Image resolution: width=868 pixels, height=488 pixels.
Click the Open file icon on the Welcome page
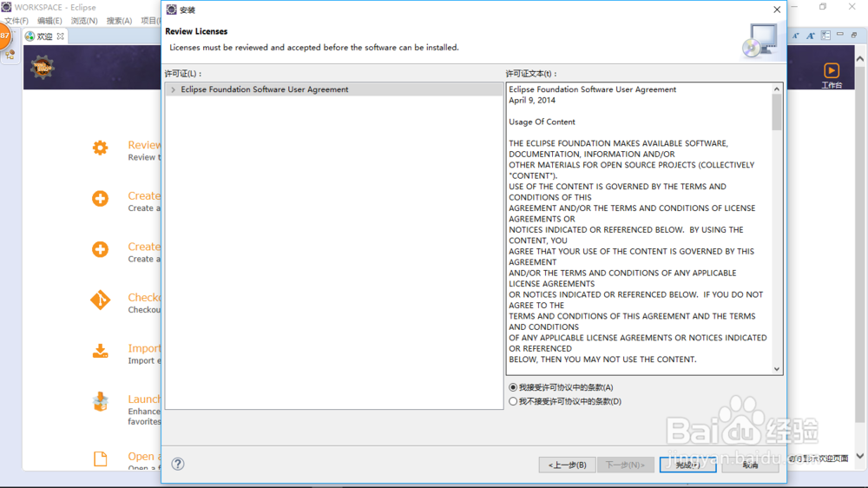point(100,458)
